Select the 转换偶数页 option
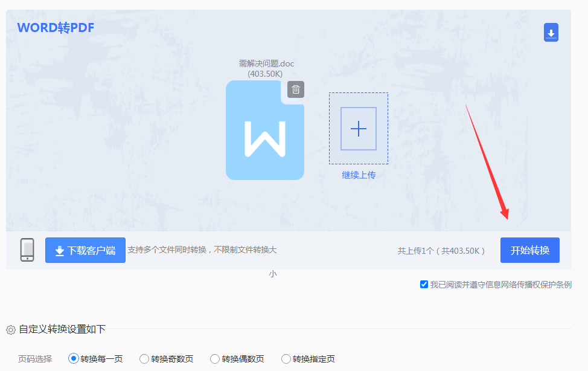The width and height of the screenshot is (588, 371). click(215, 358)
